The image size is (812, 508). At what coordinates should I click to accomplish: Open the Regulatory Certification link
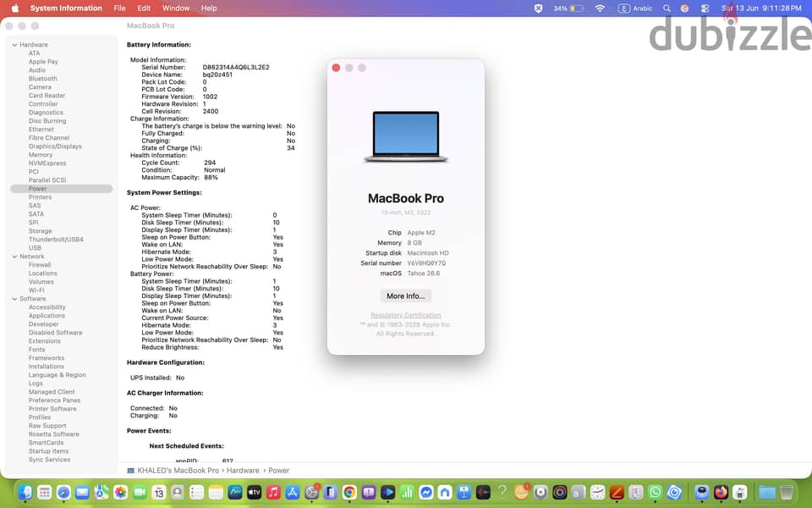point(405,315)
